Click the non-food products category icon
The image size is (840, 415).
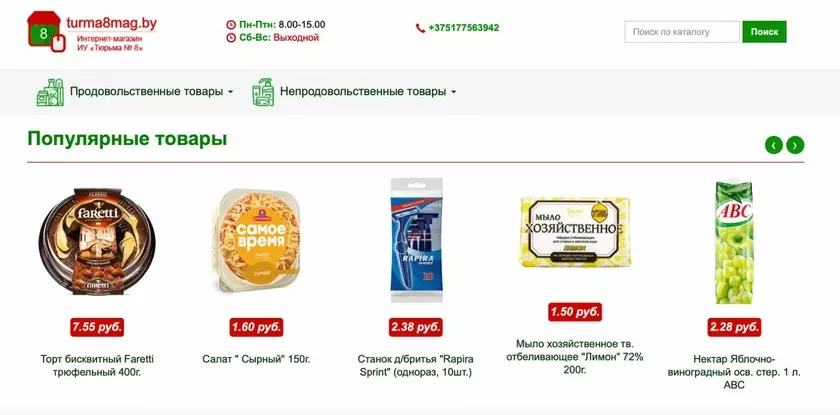(x=263, y=92)
